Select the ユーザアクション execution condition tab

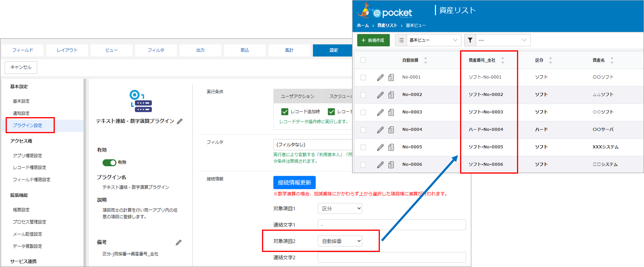[297, 96]
